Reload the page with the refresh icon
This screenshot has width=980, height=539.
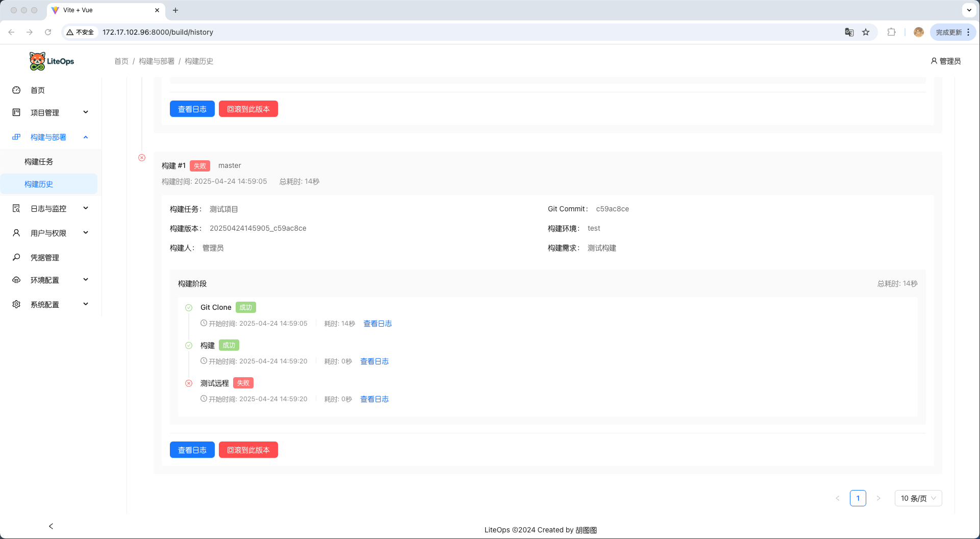coord(48,32)
